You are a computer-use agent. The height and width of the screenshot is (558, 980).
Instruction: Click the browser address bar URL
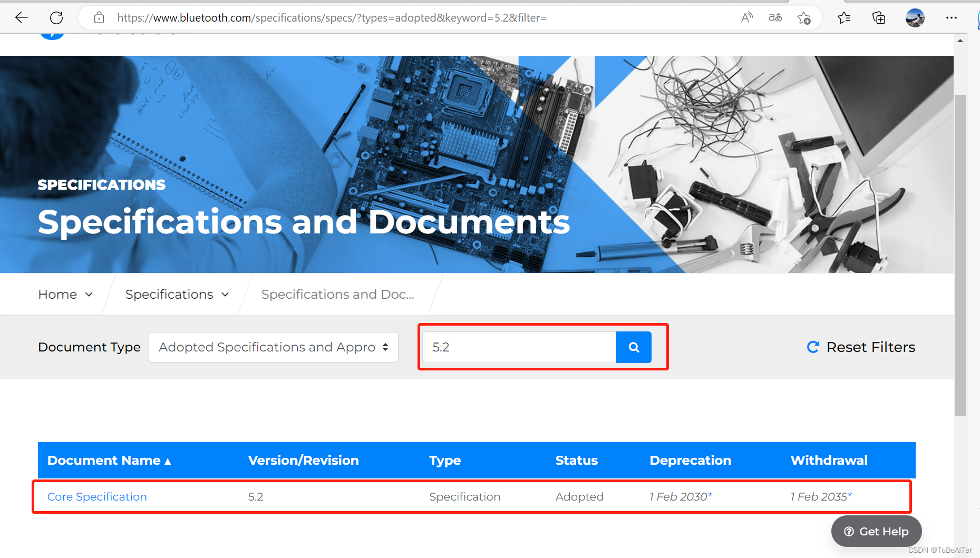tap(332, 18)
